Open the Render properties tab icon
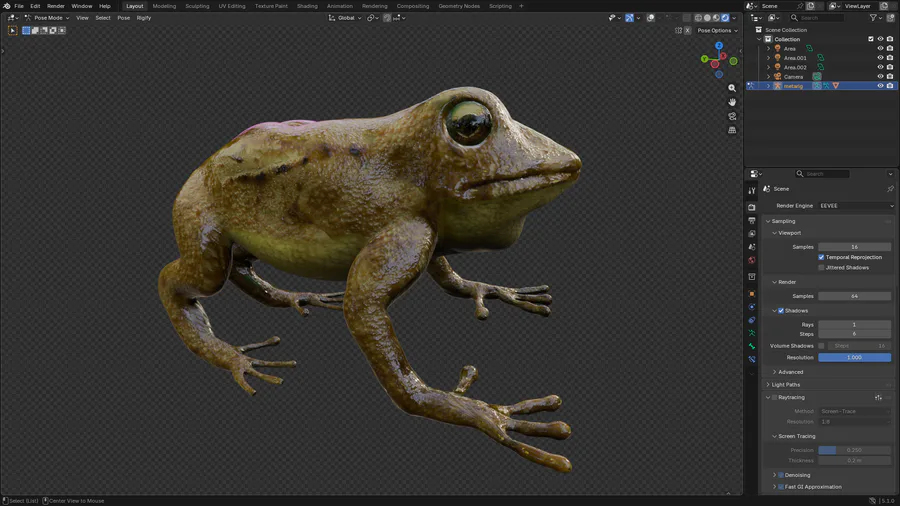 [752, 207]
